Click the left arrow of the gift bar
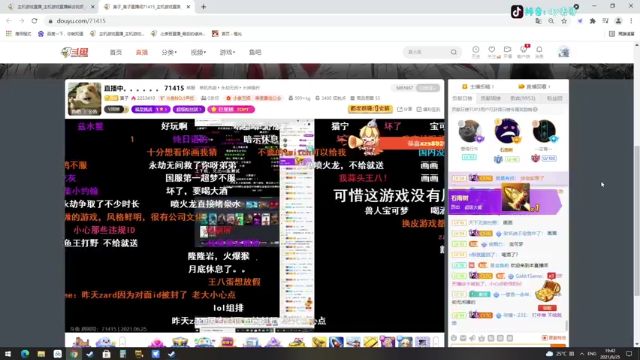 pyautogui.click(x=122, y=341)
